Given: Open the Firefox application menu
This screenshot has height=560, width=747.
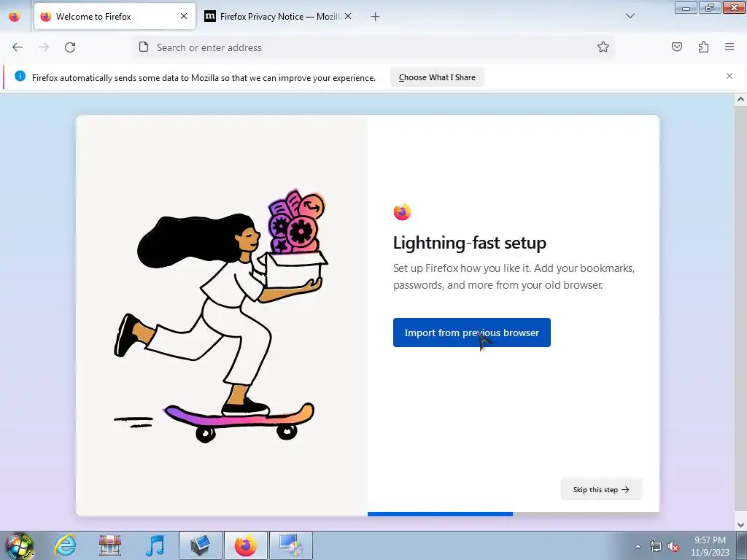Looking at the screenshot, I should [x=729, y=47].
